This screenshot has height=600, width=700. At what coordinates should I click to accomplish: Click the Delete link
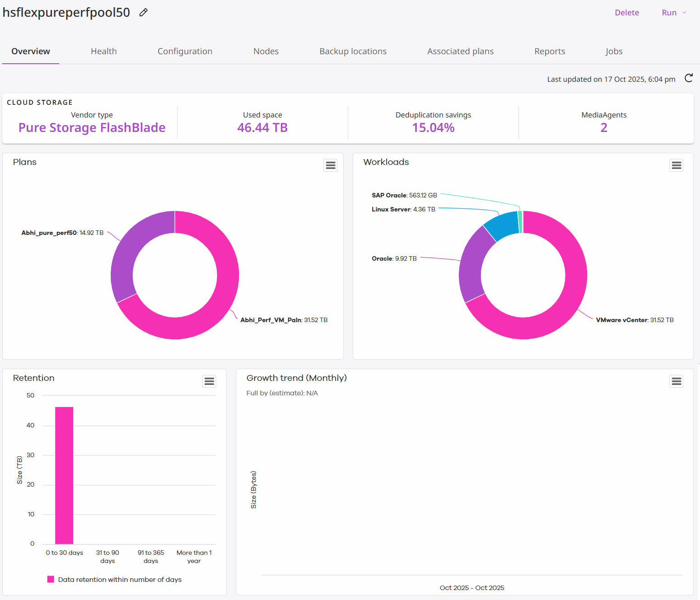(x=627, y=12)
